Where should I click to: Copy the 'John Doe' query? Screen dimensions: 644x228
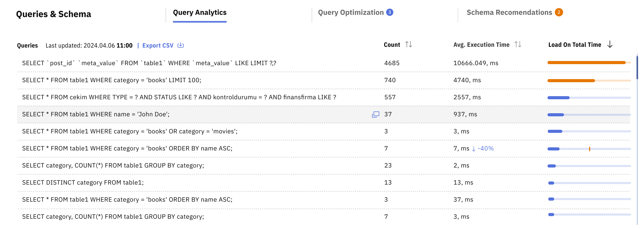point(376,114)
